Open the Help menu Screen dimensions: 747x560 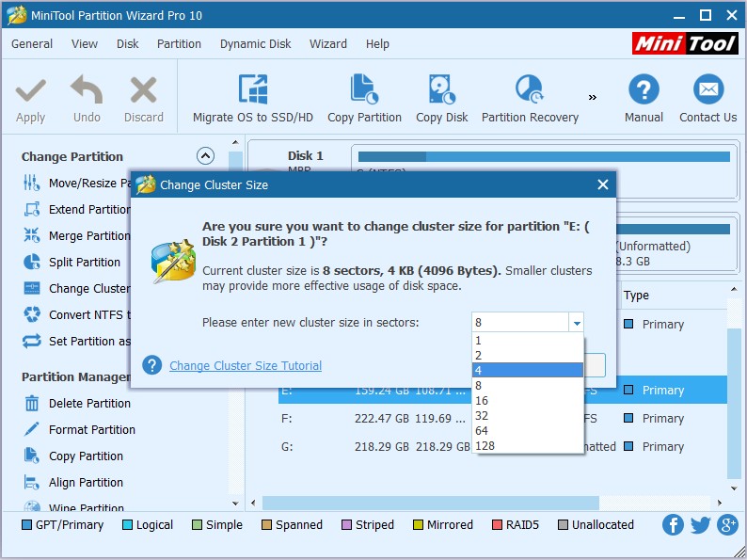377,44
